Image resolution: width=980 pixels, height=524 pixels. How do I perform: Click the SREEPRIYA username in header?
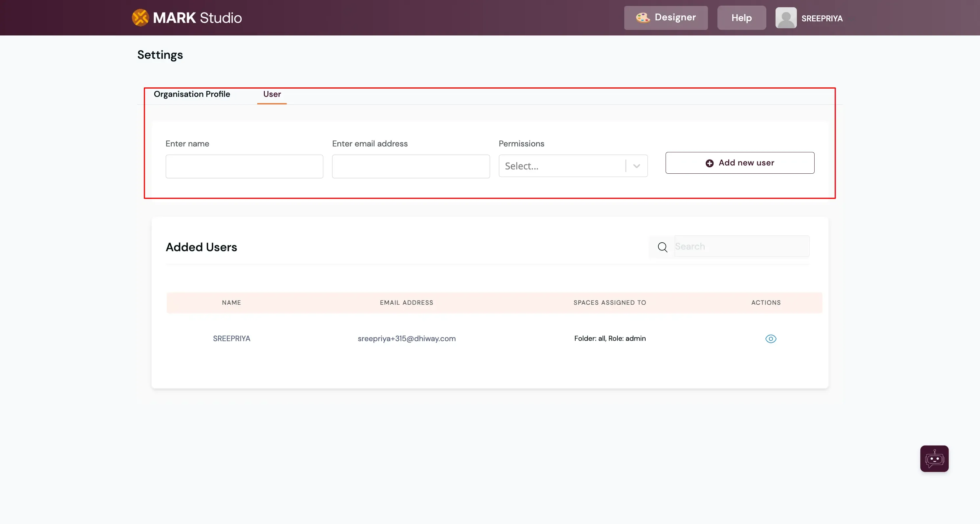(822, 18)
